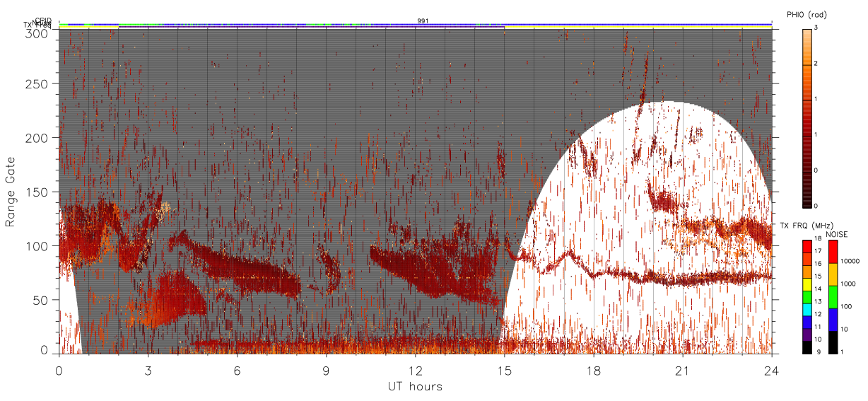868x401 pixels.
Task: Click the Range Gate tick label "150"
Action: 37,192
